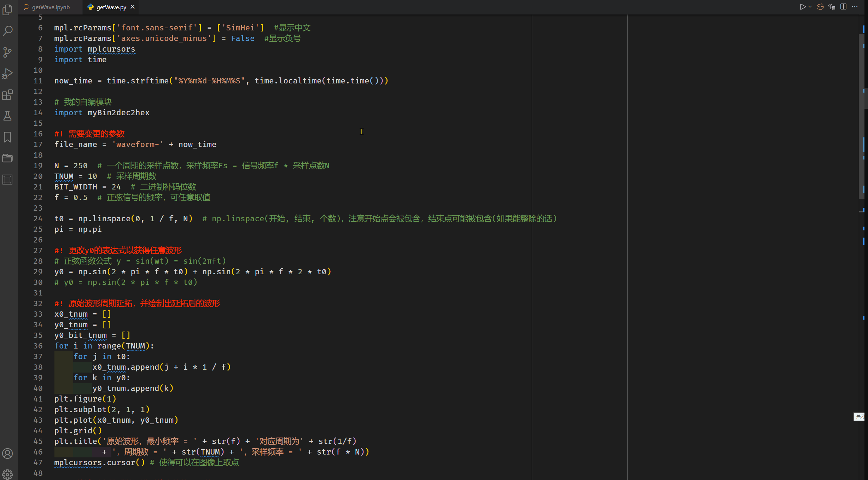Viewport: 868px width, 480px height.
Task: Click the vertical scrollbar thumb
Action: 861,117
